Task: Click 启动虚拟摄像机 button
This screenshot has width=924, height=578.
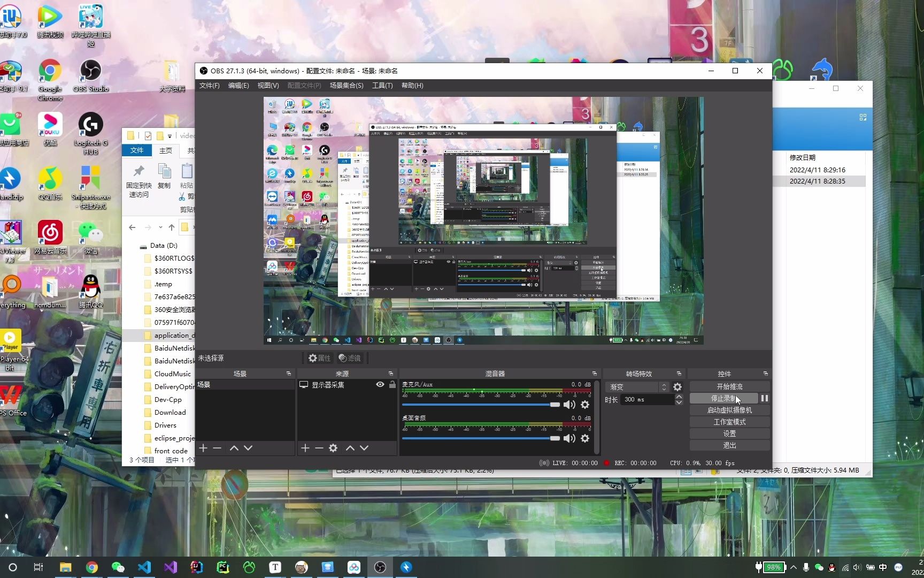Action: [x=729, y=410]
